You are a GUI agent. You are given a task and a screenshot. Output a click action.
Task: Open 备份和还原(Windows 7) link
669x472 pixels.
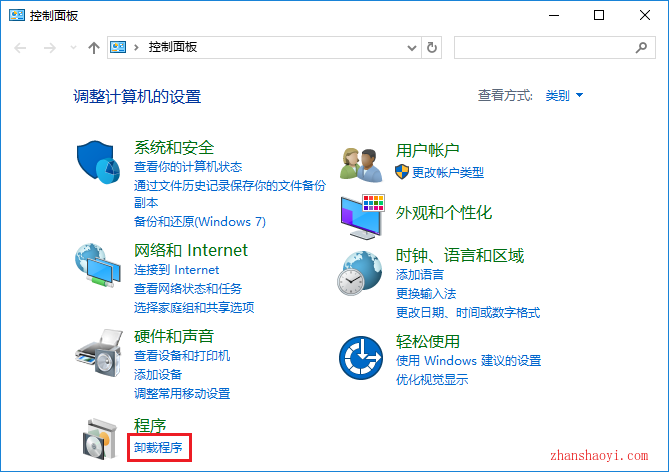pyautogui.click(x=200, y=221)
